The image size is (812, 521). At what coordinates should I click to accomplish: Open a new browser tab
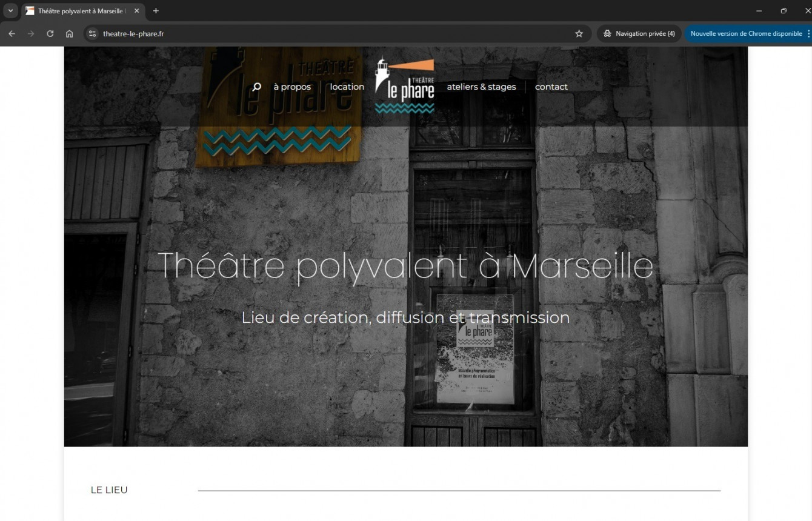pyautogui.click(x=156, y=10)
